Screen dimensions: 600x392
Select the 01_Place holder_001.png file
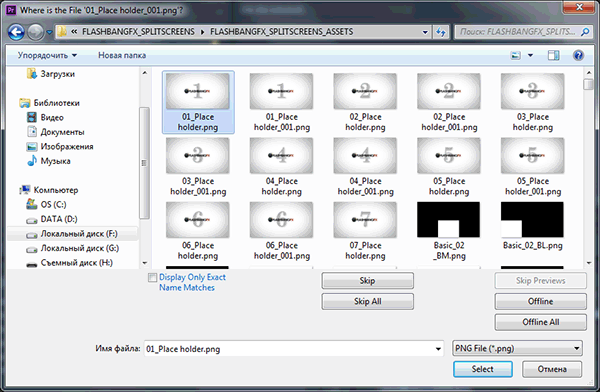pyautogui.click(x=282, y=102)
